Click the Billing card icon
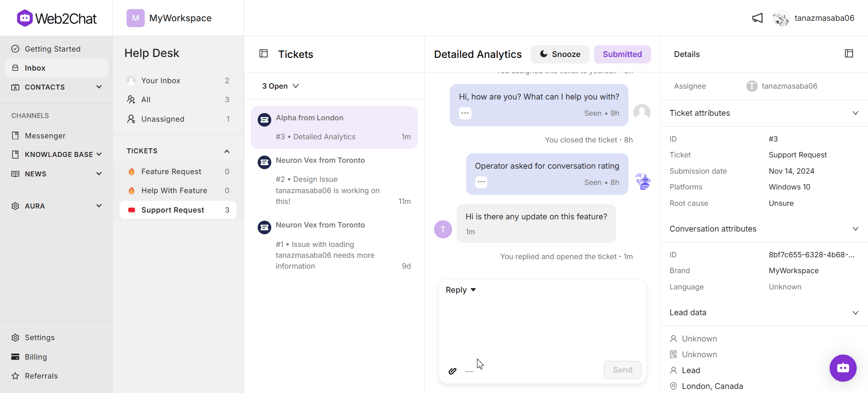The image size is (868, 393). point(15,357)
